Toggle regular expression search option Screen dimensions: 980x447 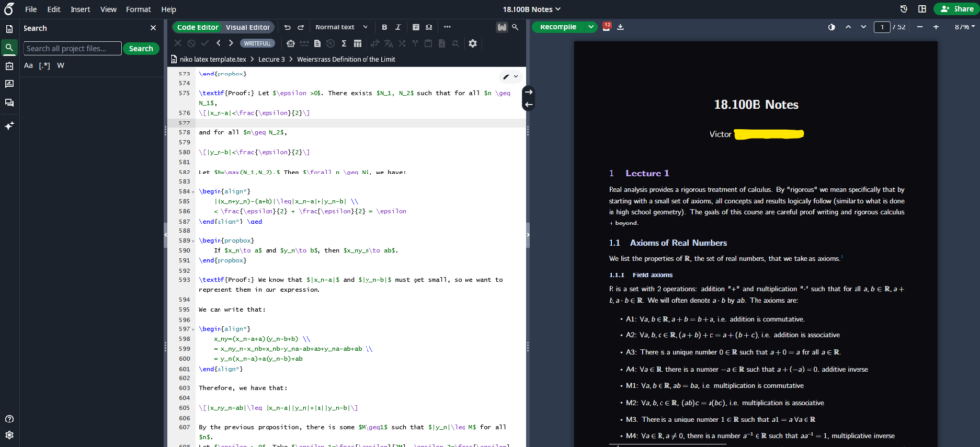click(44, 65)
